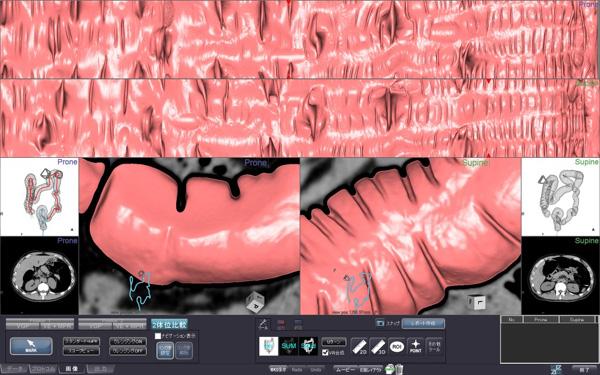The height and width of the screenshot is (375, 600).
Task: Click the Undo button
Action: [x=316, y=370]
